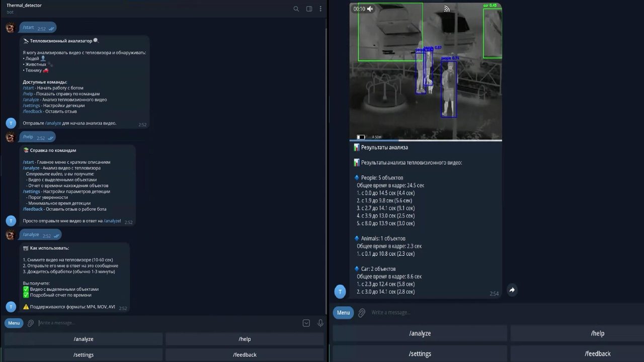Image resolution: width=644 pixels, height=362 pixels.
Task: Click /analyze keyboard button in left window
Action: pyautogui.click(x=84, y=339)
